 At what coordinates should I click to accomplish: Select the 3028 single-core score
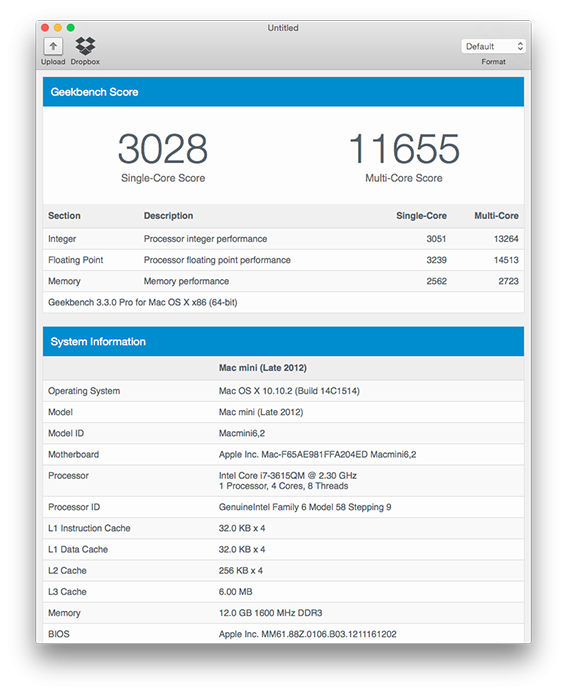tap(163, 149)
